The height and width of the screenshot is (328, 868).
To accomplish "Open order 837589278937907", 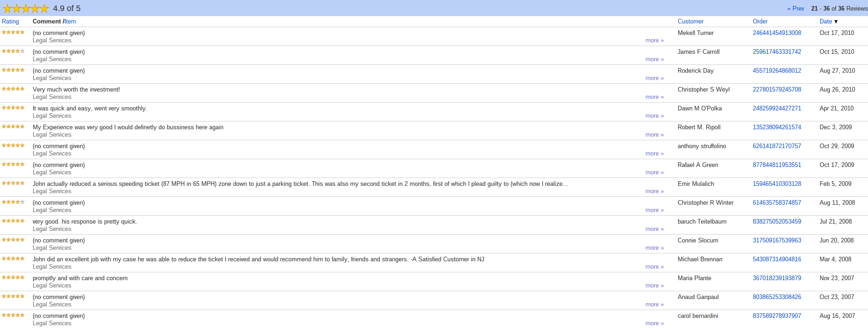I will pyautogui.click(x=777, y=316).
